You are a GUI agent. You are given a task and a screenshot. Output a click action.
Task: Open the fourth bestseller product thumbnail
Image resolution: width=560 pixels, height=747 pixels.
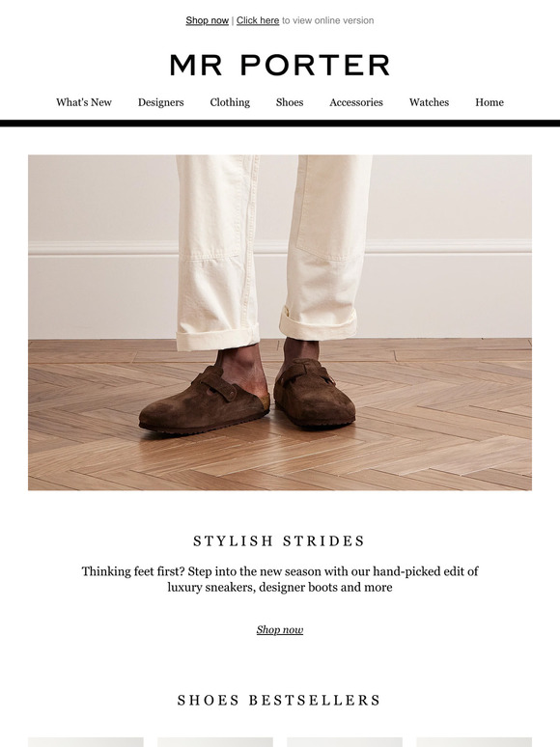click(x=474, y=742)
